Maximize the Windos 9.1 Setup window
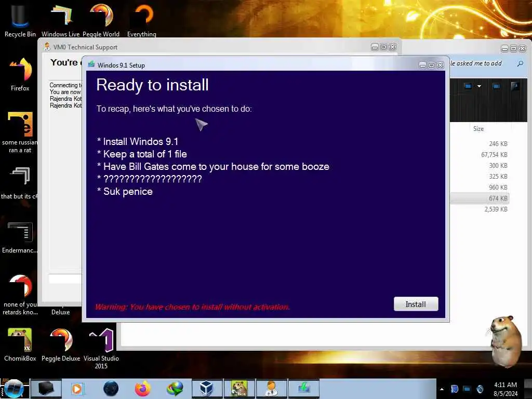This screenshot has height=399, width=532. [431, 65]
